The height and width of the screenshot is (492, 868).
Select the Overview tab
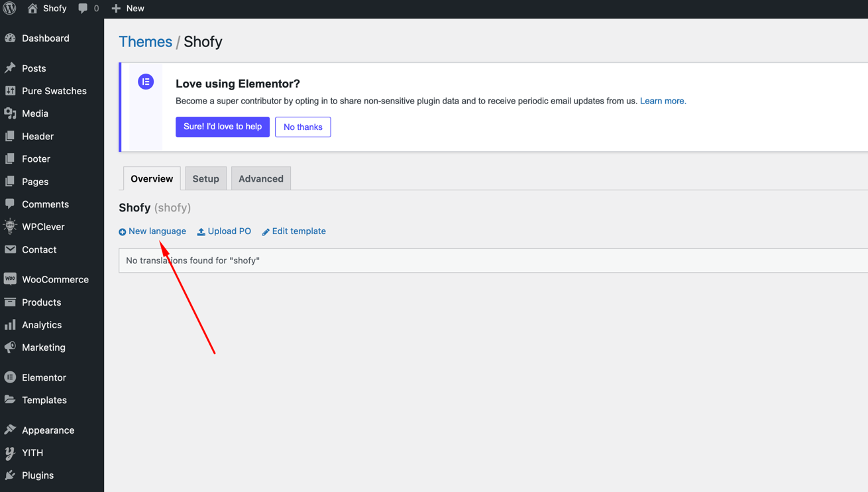pyautogui.click(x=152, y=179)
